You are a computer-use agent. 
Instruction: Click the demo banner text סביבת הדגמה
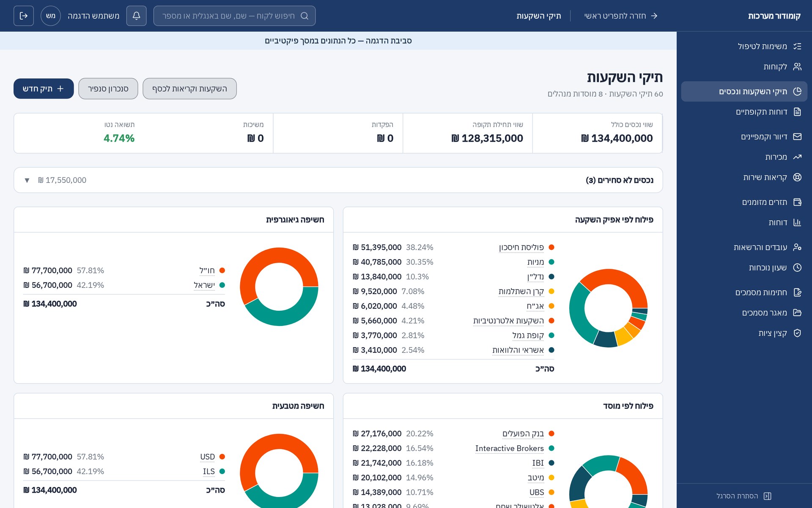coord(338,41)
